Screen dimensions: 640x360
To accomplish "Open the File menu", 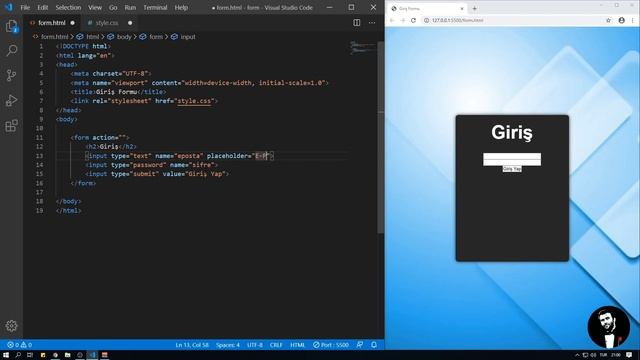I will [25, 7].
